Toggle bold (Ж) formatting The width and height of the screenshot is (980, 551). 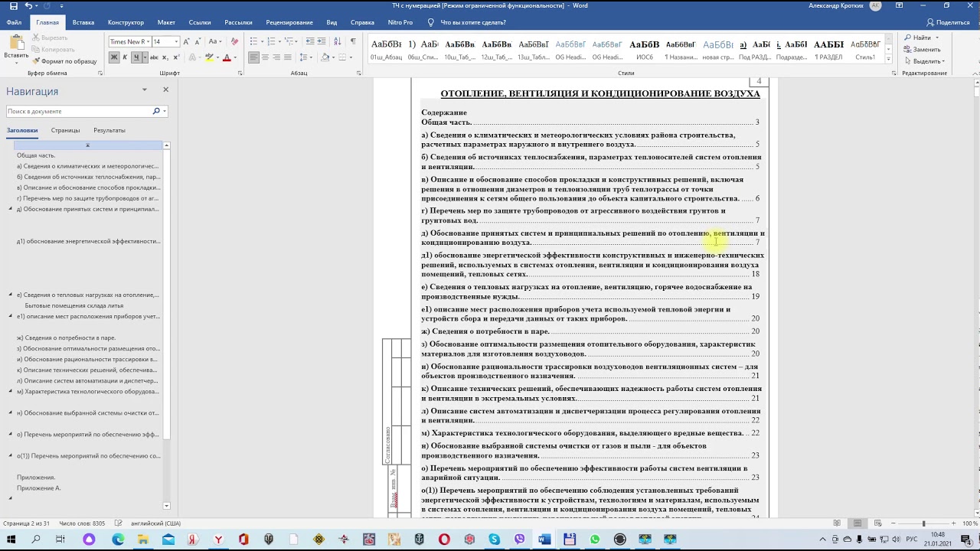[x=114, y=57]
